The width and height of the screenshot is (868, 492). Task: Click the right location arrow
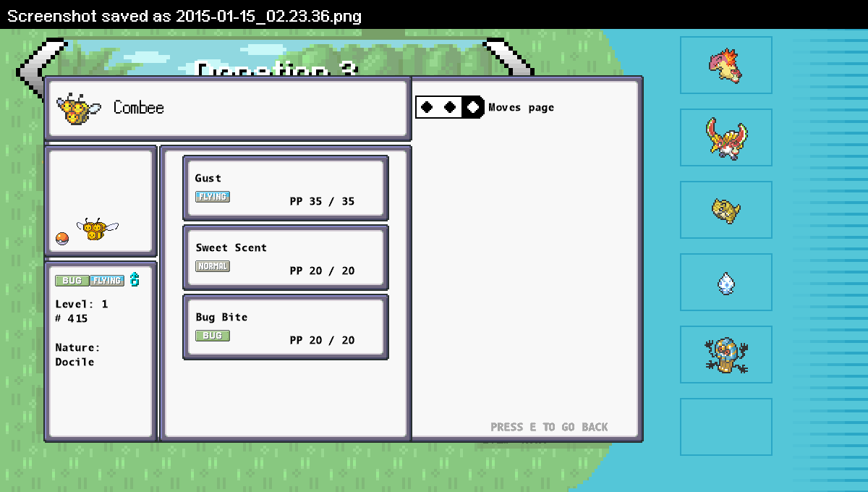pyautogui.click(x=508, y=58)
